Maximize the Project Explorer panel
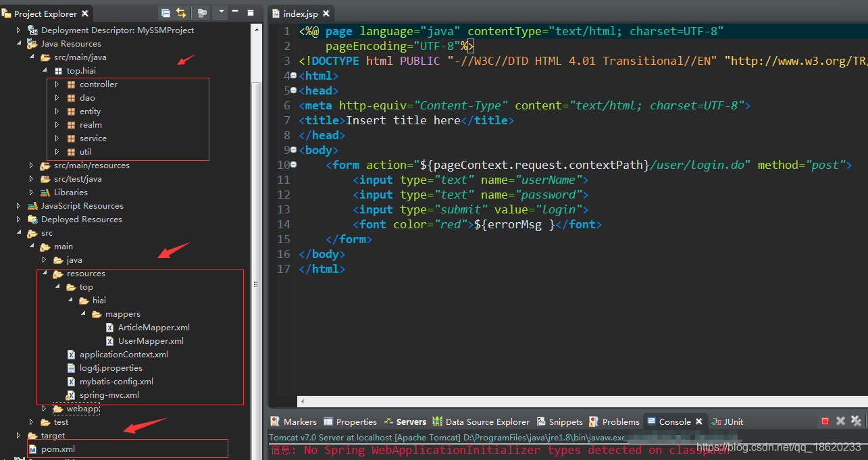The width and height of the screenshot is (868, 460). click(x=251, y=13)
